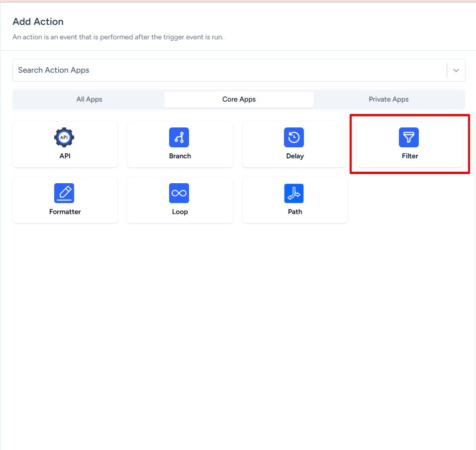The image size is (476, 450).
Task: Click the "Filter" label text
Action: click(410, 156)
